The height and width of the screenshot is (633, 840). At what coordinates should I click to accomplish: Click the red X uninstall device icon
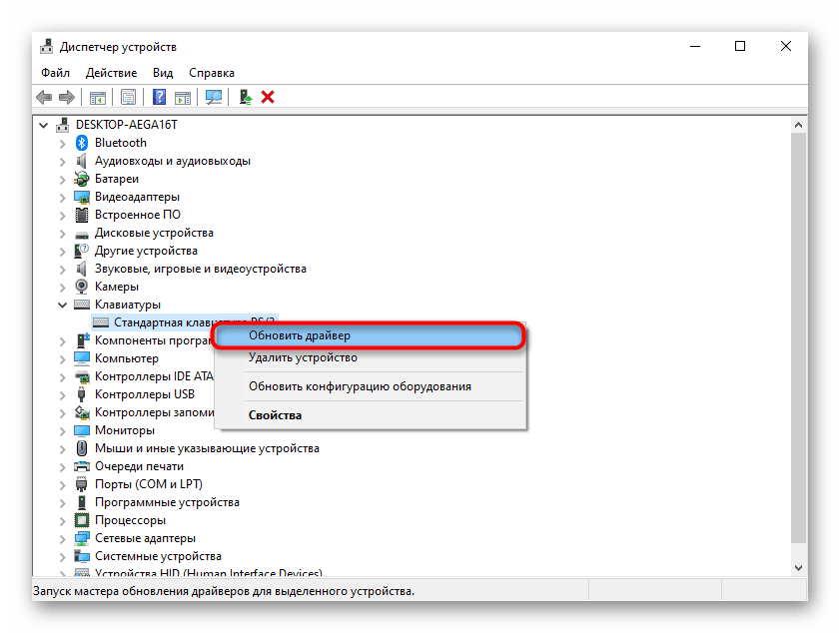click(x=268, y=97)
